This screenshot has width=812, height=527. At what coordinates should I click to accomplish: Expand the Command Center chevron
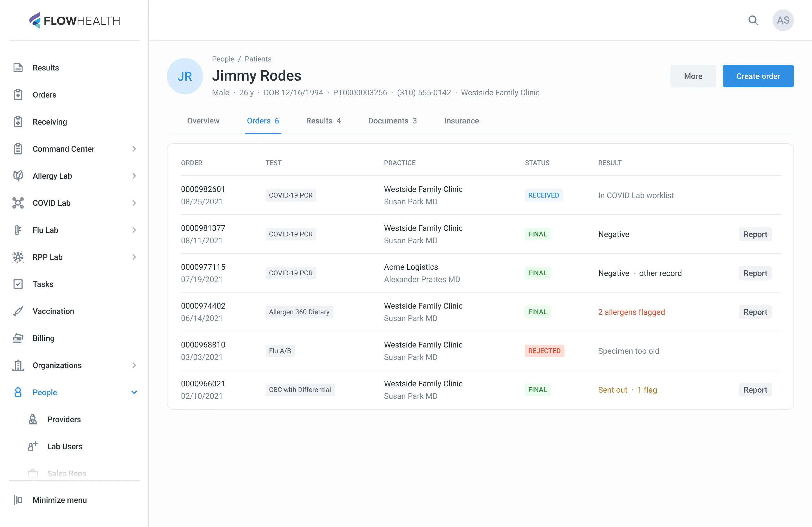pyautogui.click(x=134, y=149)
